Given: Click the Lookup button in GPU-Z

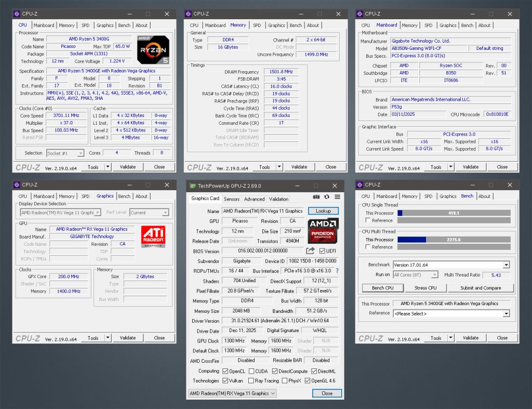Looking at the screenshot, I should 323,211.
